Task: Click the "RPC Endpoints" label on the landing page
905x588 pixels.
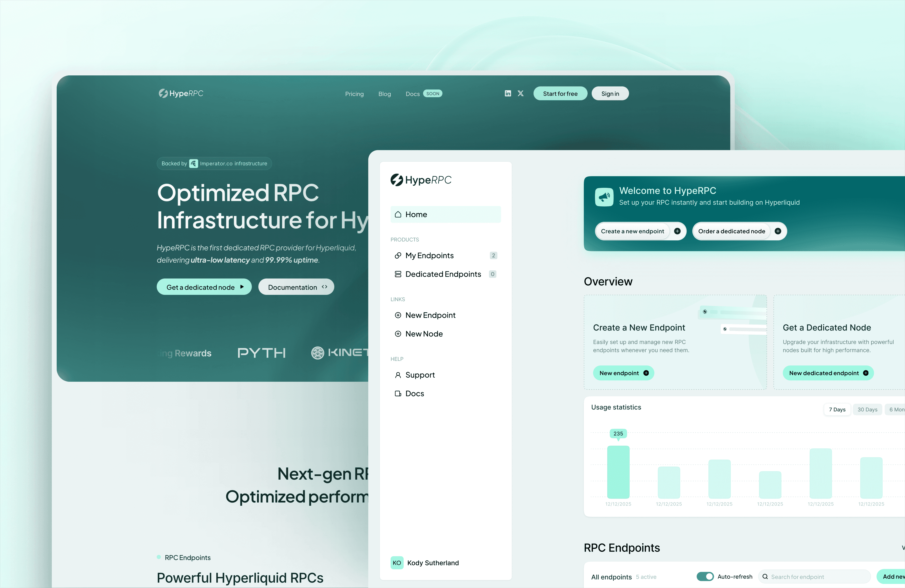Action: 187,558
